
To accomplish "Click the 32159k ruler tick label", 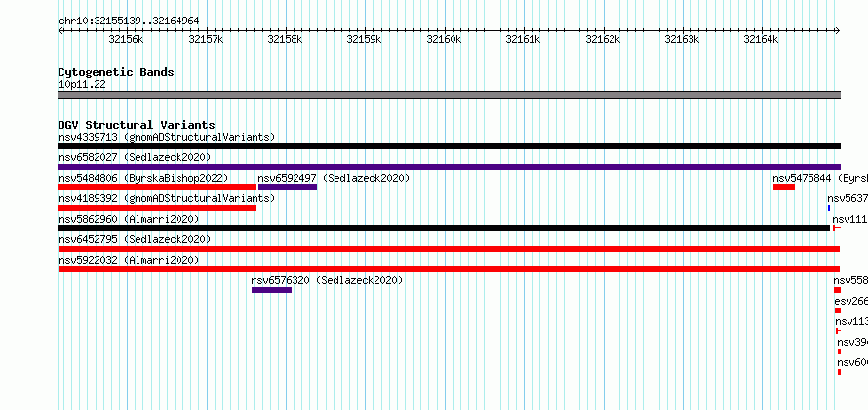I will (364, 39).
